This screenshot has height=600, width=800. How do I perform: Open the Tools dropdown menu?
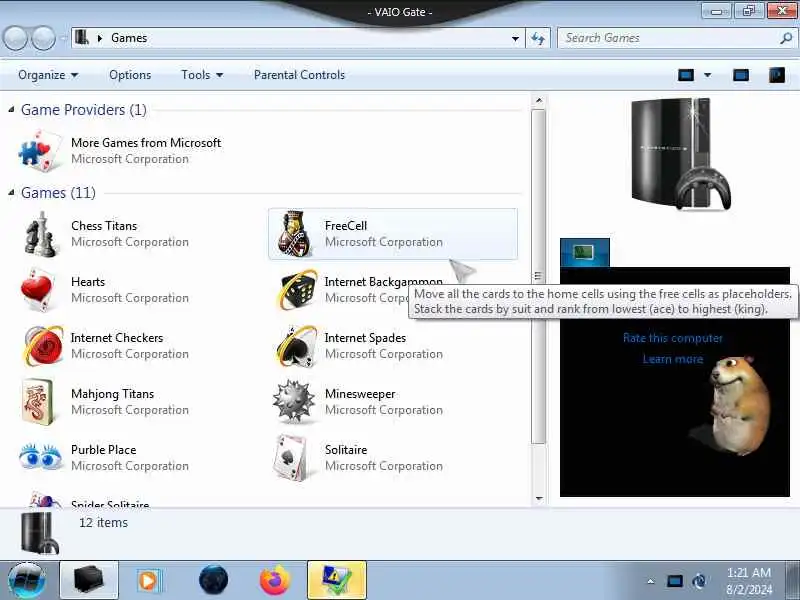[x=202, y=75]
